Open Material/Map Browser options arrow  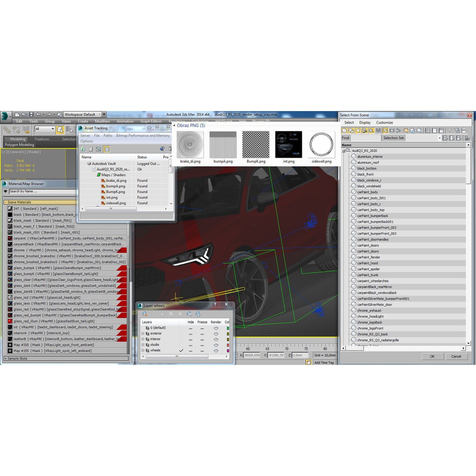5,192
